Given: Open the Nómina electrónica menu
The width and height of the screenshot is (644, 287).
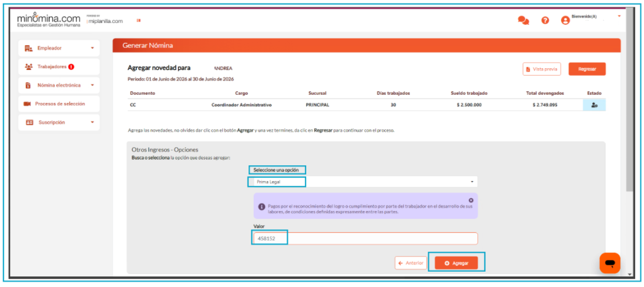Looking at the screenshot, I should tap(59, 85).
